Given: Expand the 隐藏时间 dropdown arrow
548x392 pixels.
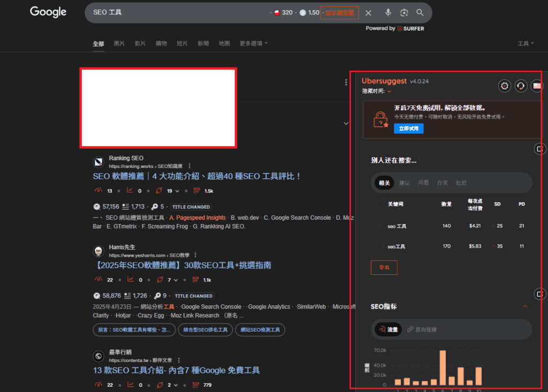Looking at the screenshot, I should 390,91.
